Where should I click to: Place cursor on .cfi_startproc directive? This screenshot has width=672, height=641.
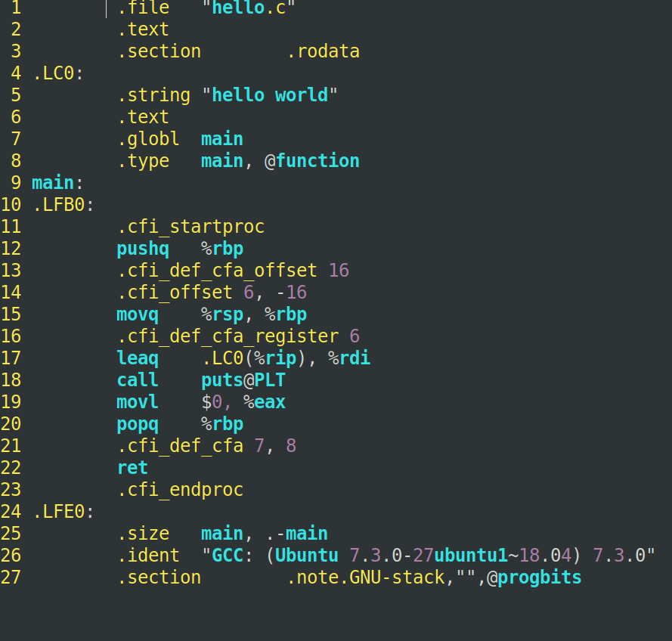click(191, 227)
